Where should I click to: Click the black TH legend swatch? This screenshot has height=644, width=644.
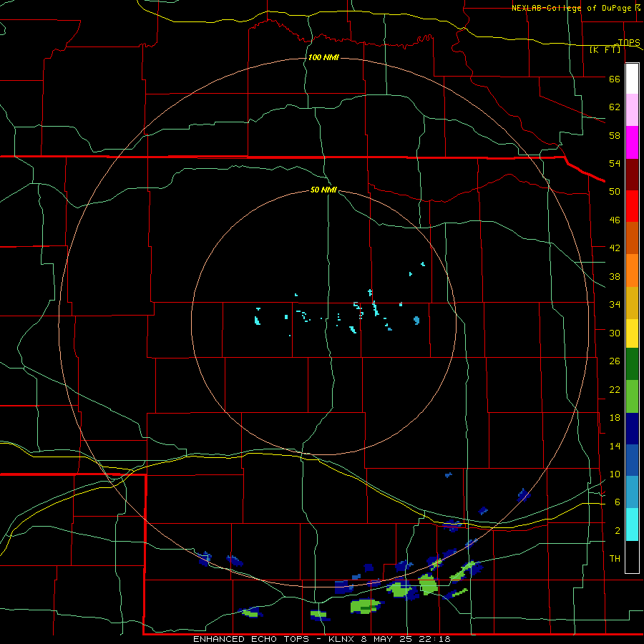tap(632, 557)
